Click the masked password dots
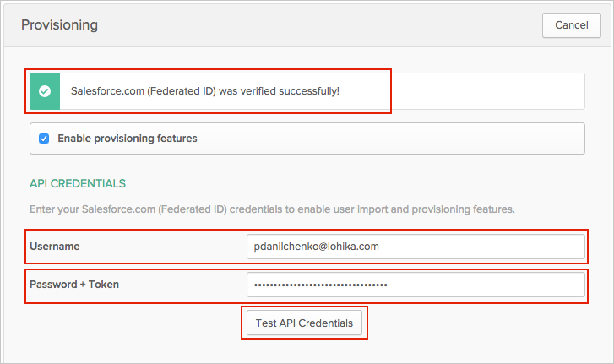The height and width of the screenshot is (364, 614). click(x=321, y=285)
